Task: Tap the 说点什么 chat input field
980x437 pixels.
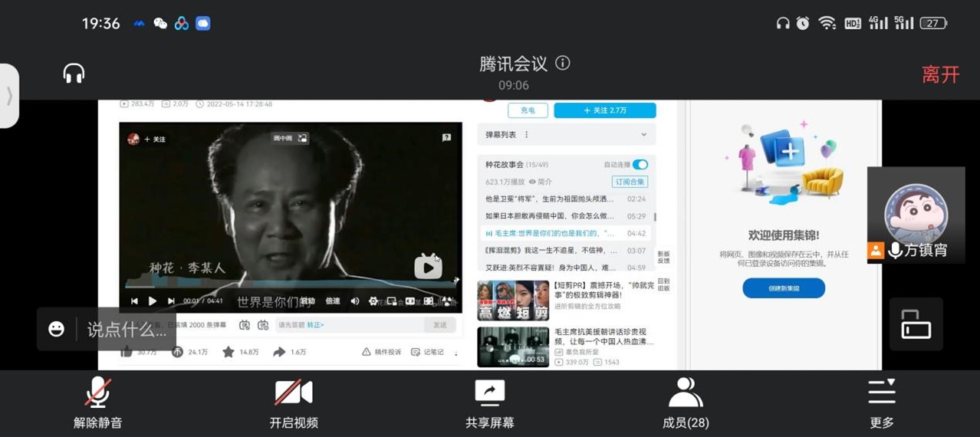Action: (127, 330)
